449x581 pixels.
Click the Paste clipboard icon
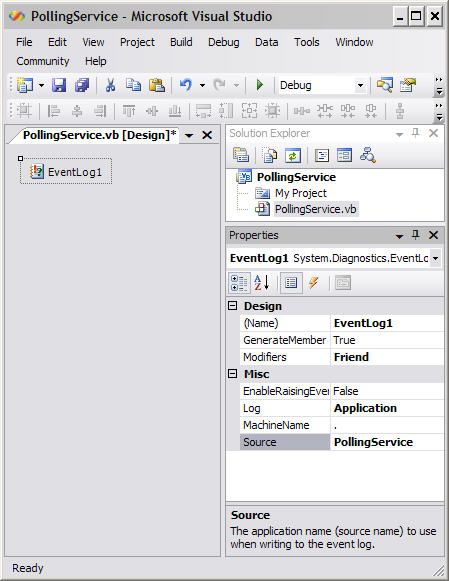pyautogui.click(x=157, y=85)
